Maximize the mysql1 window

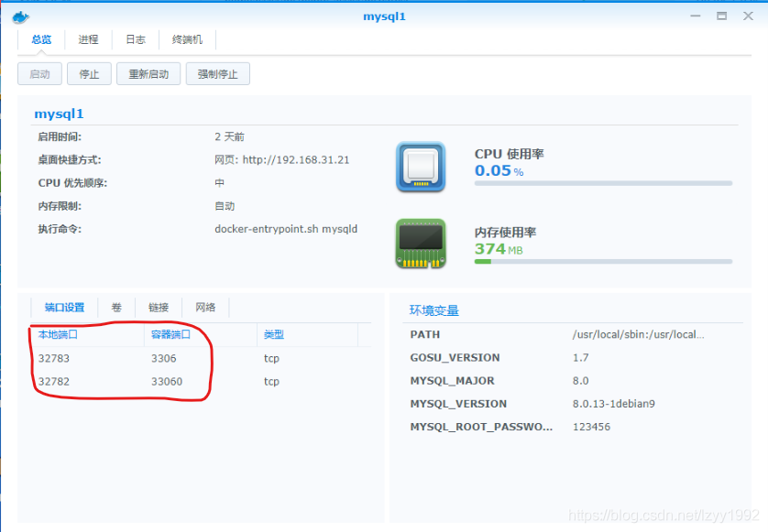[x=721, y=16]
